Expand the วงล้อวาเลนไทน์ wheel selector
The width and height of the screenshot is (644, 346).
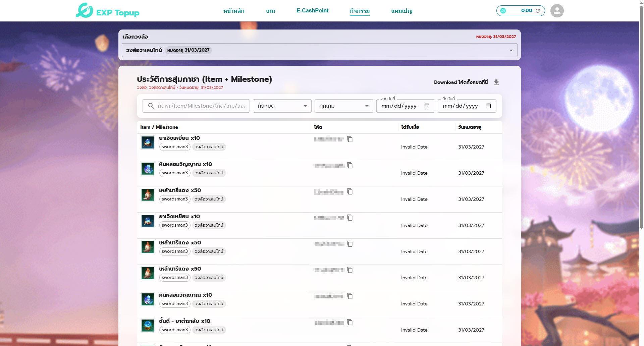(x=511, y=50)
